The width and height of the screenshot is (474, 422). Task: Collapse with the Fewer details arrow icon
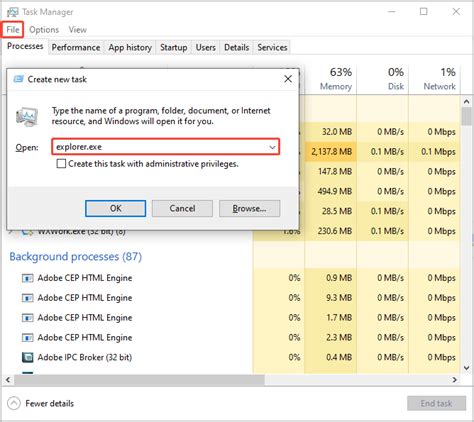pyautogui.click(x=14, y=403)
